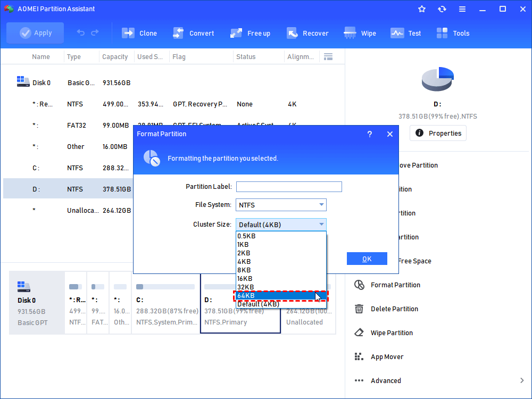Expand the Advanced options
Image resolution: width=532 pixels, height=399 pixels.
[x=522, y=381]
